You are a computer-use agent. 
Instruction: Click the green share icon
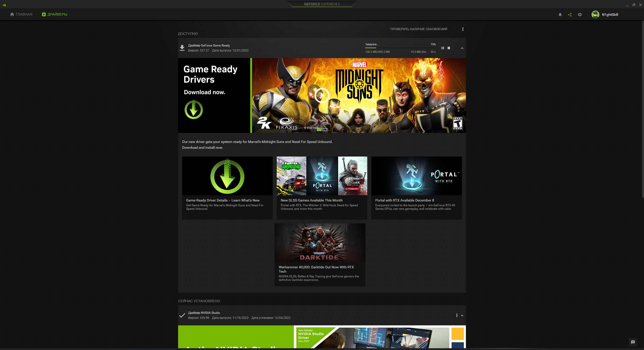coord(570,15)
